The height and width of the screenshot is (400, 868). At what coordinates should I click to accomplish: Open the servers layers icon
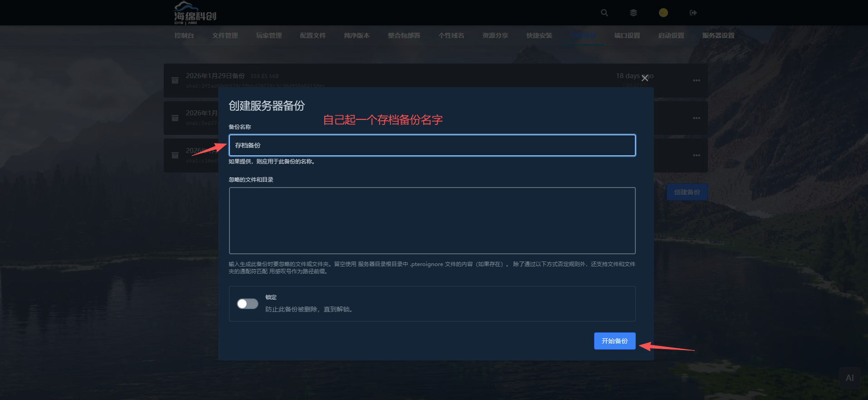[634, 13]
